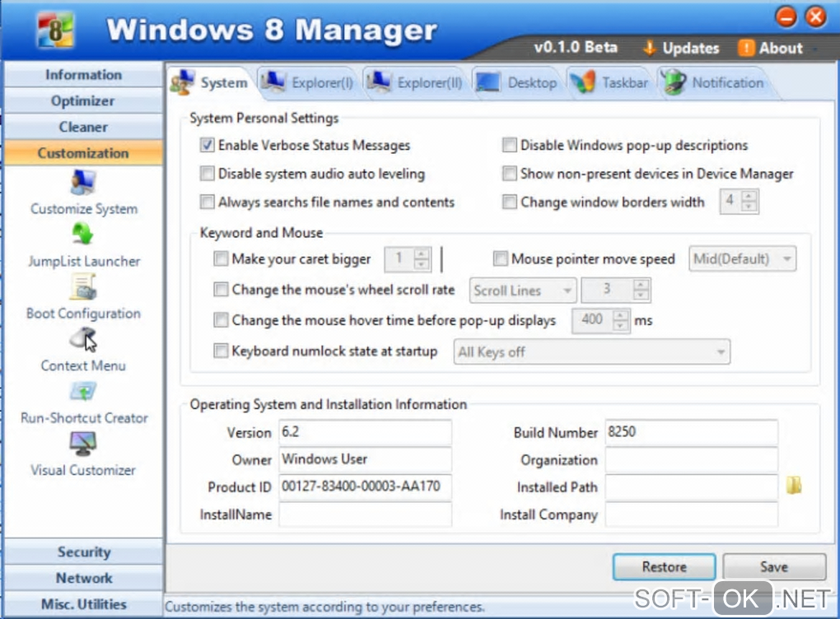This screenshot has height=619, width=840.
Task: Check Change the mouse's wheel scroll rate
Action: point(220,290)
